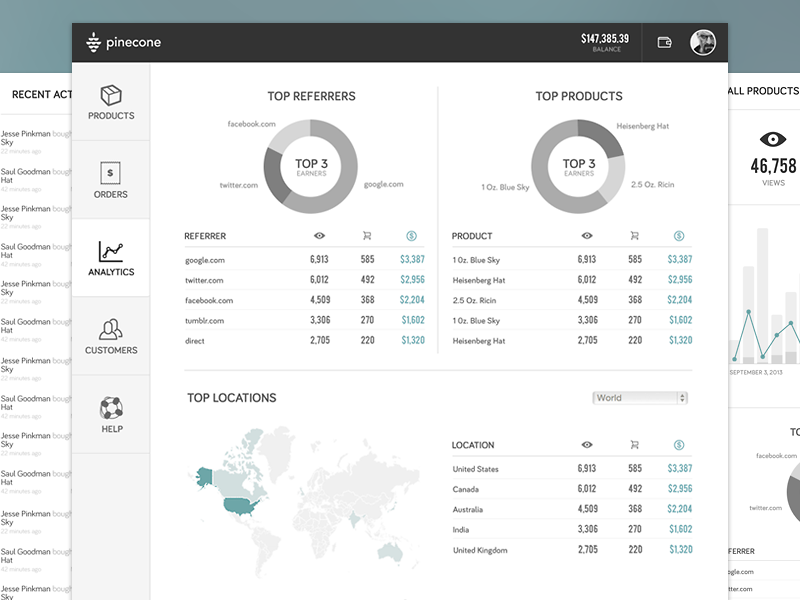Sort products by views eye icon
The width and height of the screenshot is (800, 600).
click(587, 236)
